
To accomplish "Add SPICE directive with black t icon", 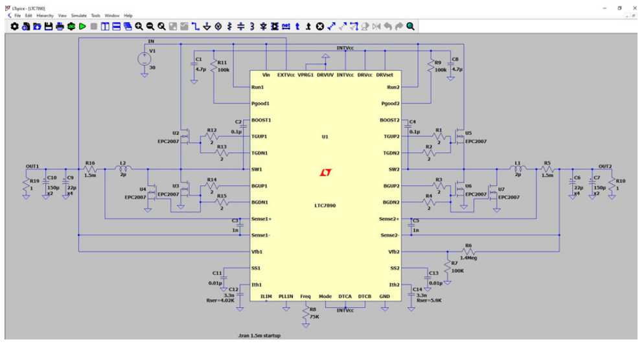I will 308,27.
